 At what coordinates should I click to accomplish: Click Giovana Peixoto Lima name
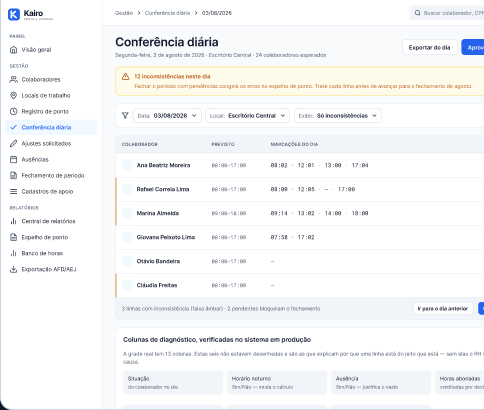point(166,237)
